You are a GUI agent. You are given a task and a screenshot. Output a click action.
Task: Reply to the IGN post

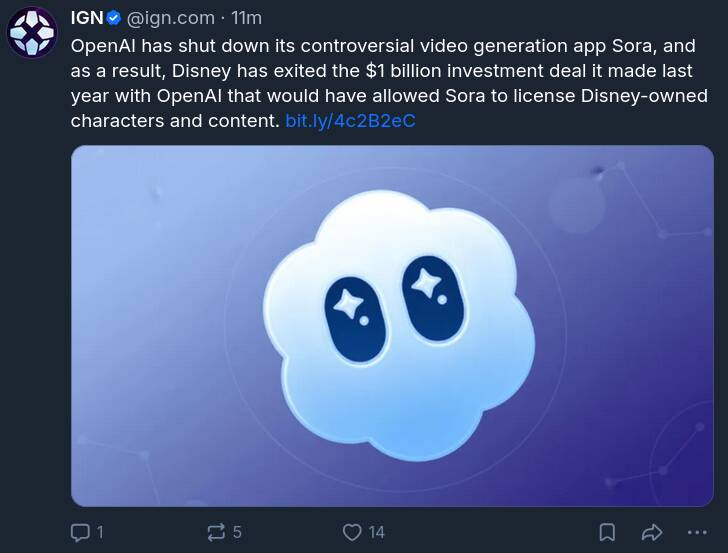pyautogui.click(x=81, y=532)
